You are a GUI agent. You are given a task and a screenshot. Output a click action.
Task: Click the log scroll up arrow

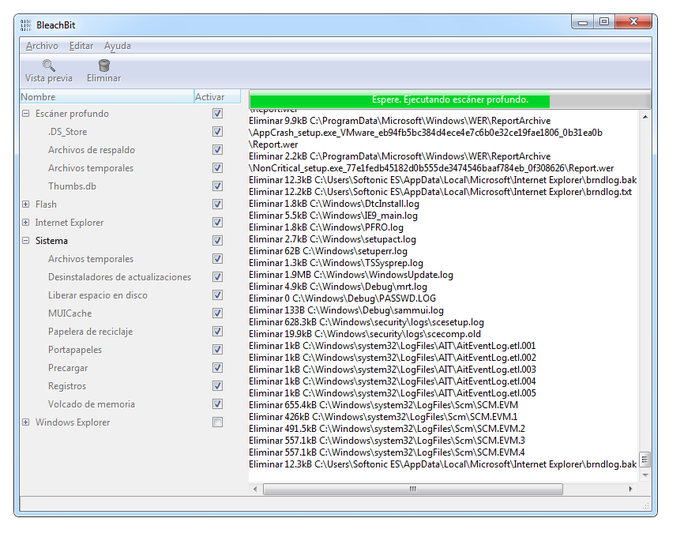[x=645, y=117]
